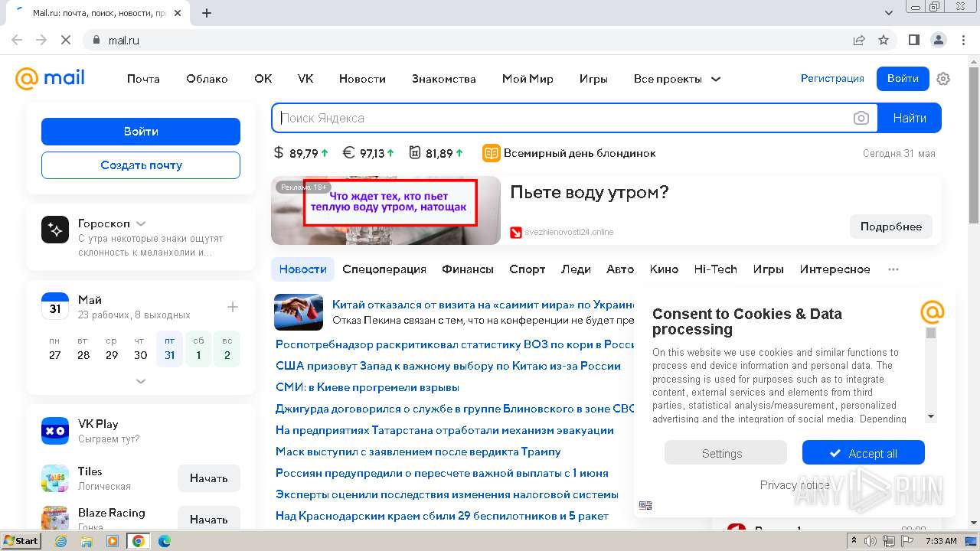The image size is (980, 551).
Task: Open Chrome three-dot menu
Action: tap(962, 40)
